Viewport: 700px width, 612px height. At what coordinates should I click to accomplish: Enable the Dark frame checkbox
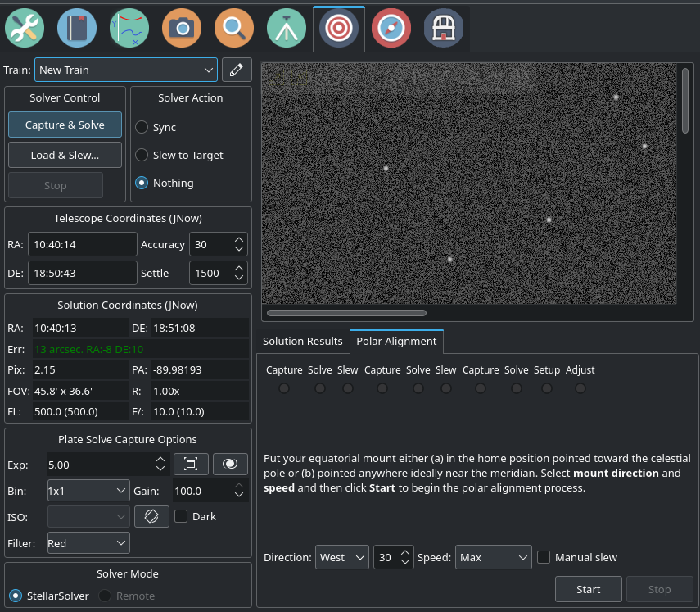(195, 516)
